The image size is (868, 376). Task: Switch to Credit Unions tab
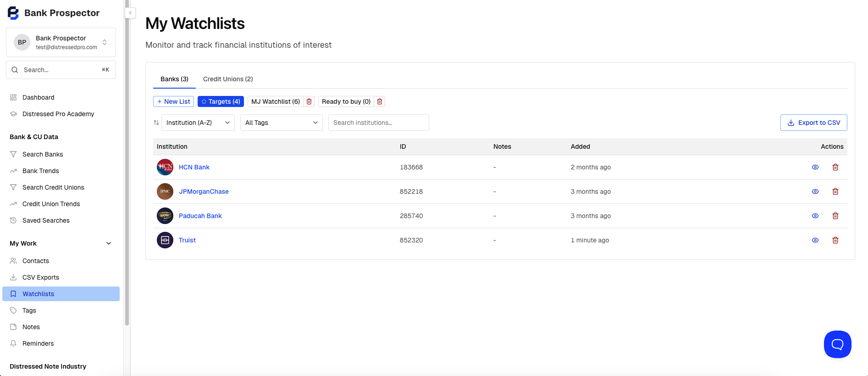tap(228, 79)
